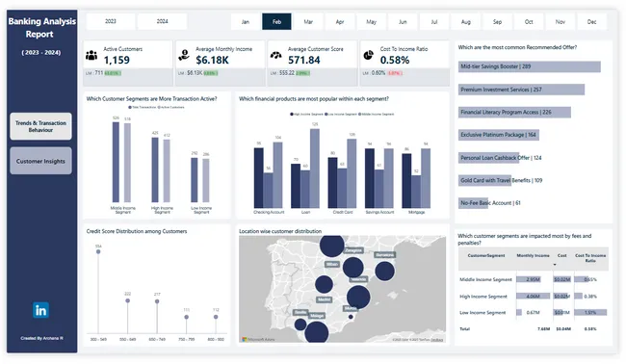Click the Mid-tier Savings Booster bar

(x=530, y=66)
